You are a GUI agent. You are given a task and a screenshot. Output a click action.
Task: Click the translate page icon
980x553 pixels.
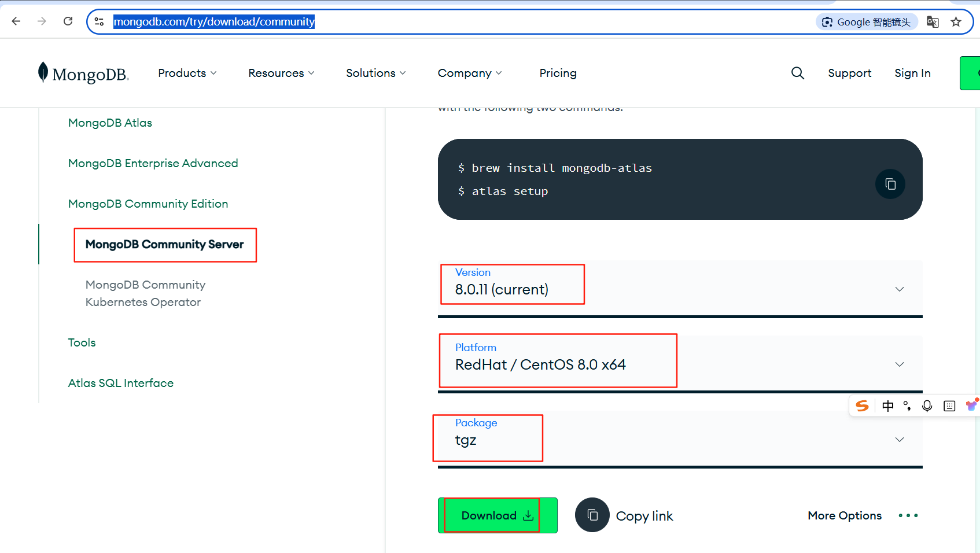pos(933,22)
